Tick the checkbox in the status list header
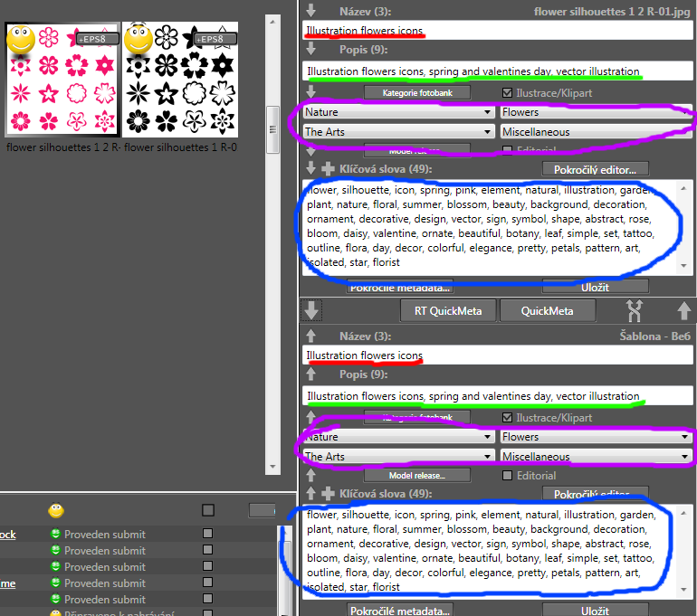The height and width of the screenshot is (616, 697). (207, 510)
